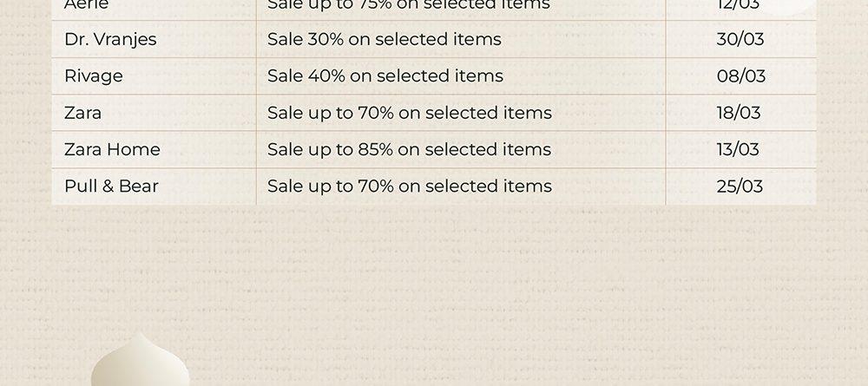Click the 30/03 date cell
This screenshot has height=386, width=868.
740,39
